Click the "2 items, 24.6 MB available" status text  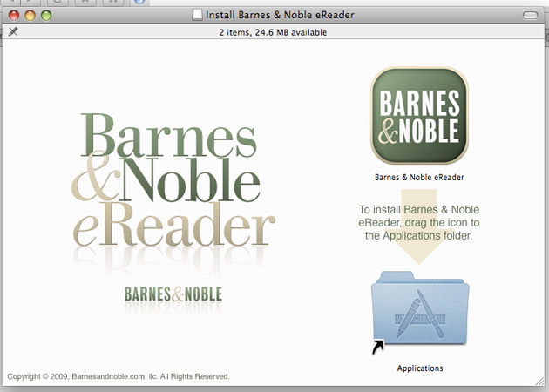coord(273,32)
